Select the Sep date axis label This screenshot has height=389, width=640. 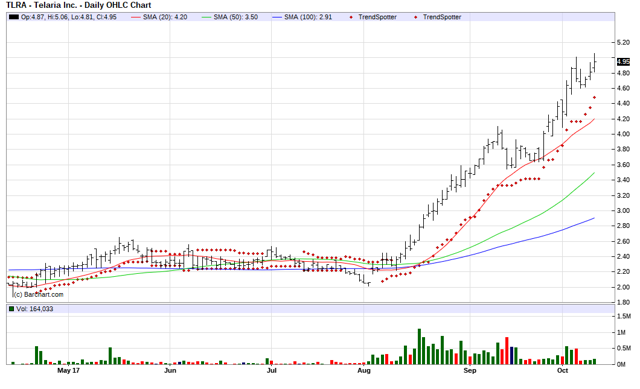pos(470,370)
